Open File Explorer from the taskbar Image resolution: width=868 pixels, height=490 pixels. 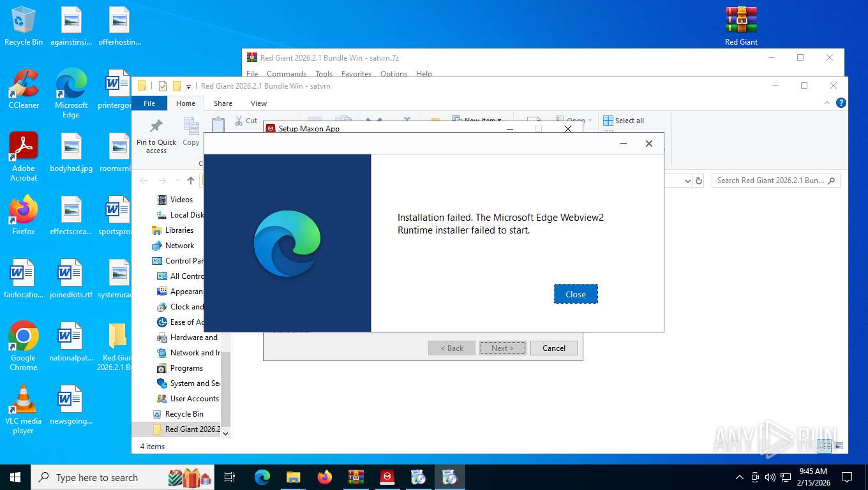click(x=294, y=477)
